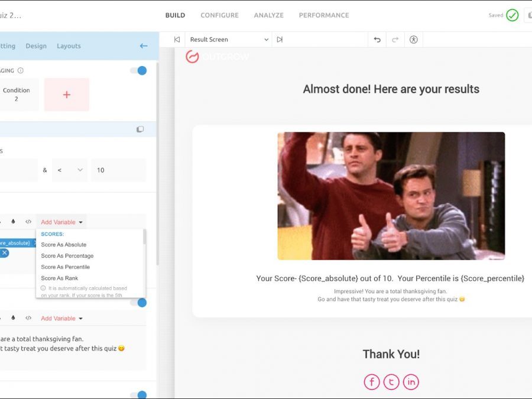
Task: Toggle the messaging switch off
Action: point(138,70)
